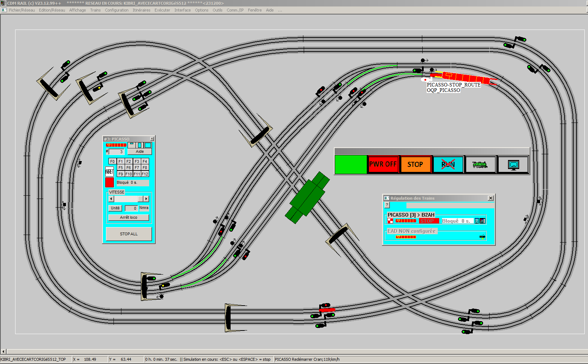588x364 pixels.
Task: Click the STOP ALL button
Action: pos(129,234)
